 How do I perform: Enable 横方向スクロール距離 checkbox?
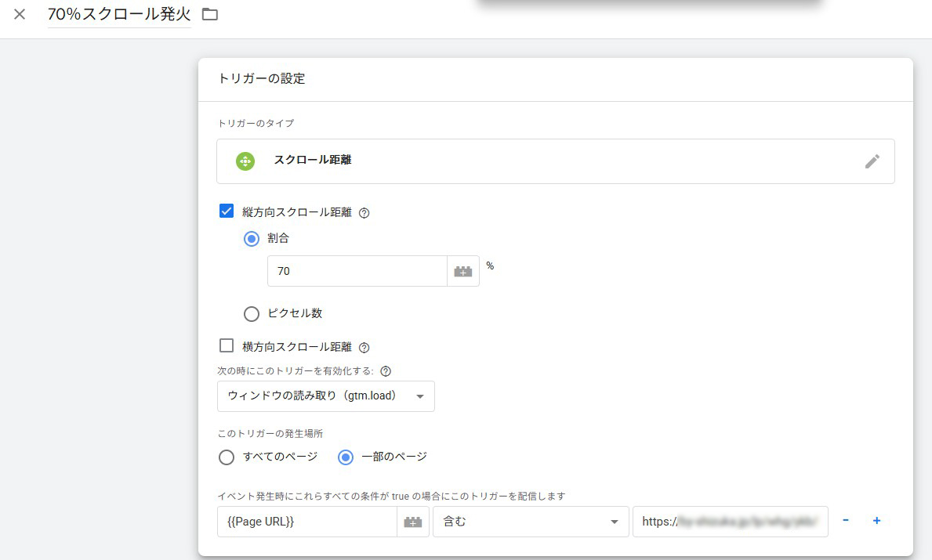[227, 345]
